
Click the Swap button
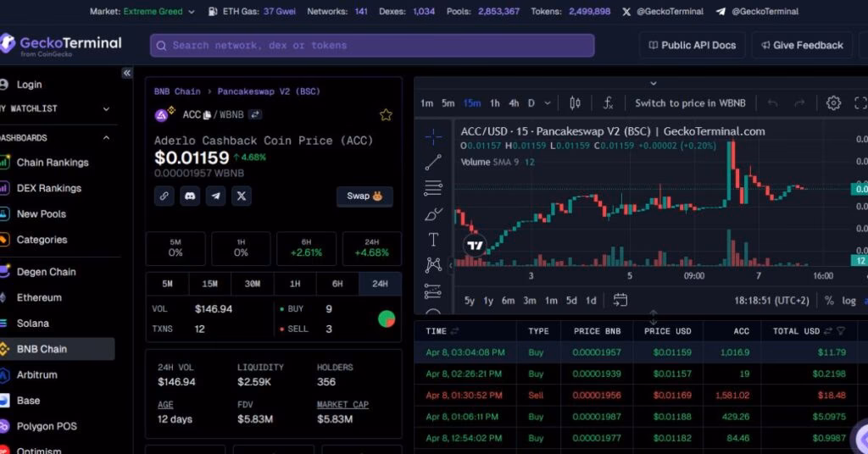(364, 196)
